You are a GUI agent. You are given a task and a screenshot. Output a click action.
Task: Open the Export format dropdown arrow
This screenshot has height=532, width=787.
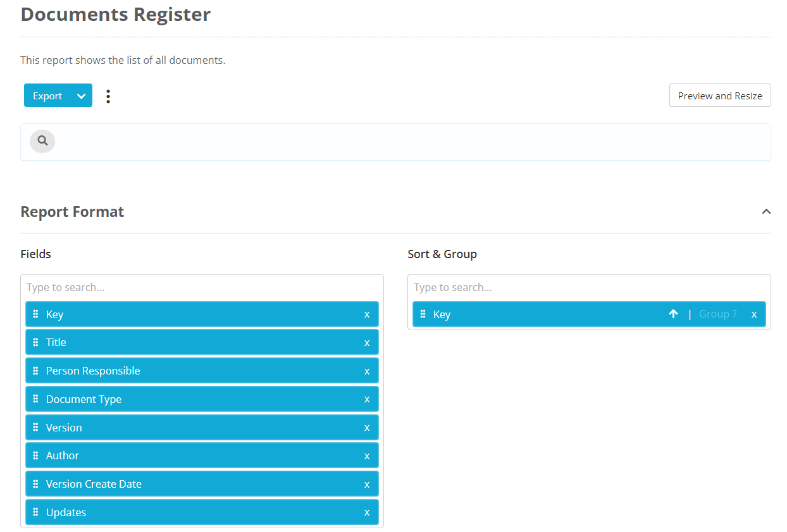81,96
